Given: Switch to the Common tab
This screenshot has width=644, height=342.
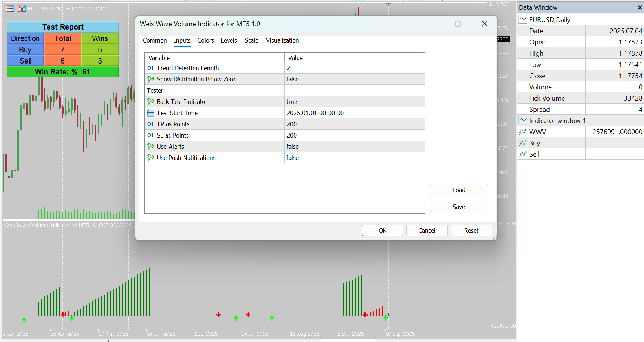Looking at the screenshot, I should pyautogui.click(x=155, y=40).
